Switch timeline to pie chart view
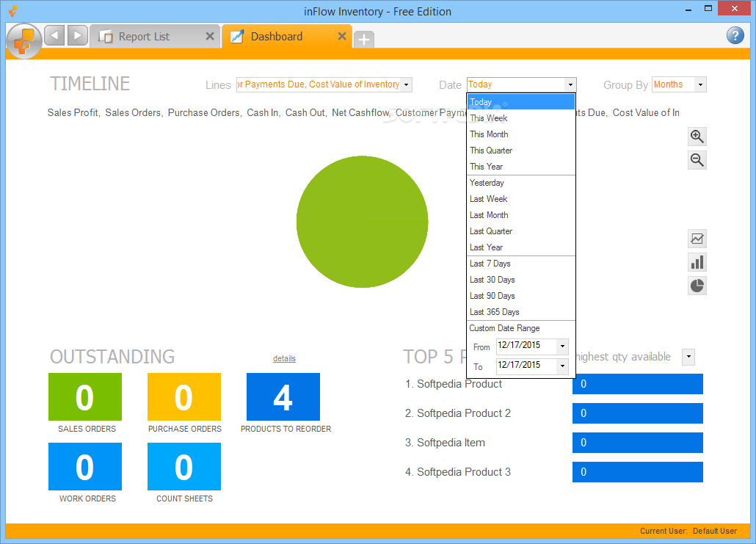 (697, 286)
